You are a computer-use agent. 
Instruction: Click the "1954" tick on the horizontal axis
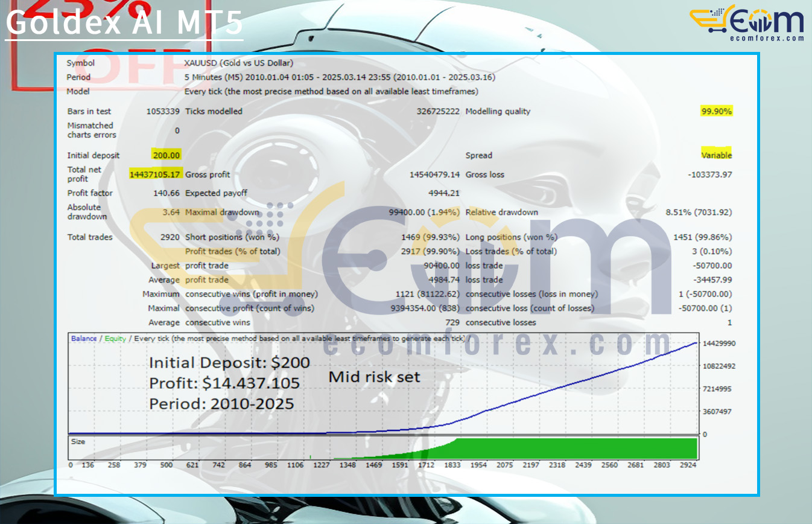478,465
